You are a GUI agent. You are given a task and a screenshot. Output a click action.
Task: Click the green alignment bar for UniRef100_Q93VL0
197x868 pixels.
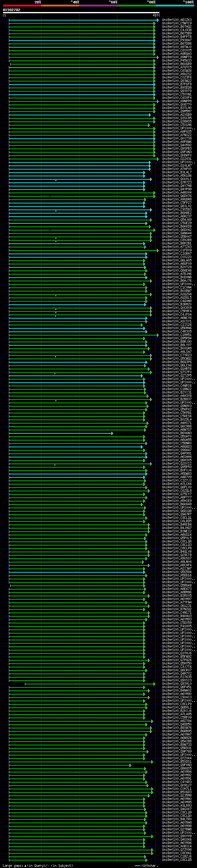point(90,684)
